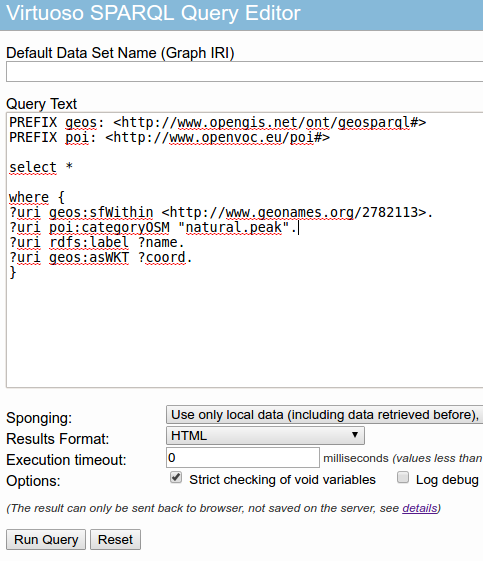The height and width of the screenshot is (561, 483).
Task: Click the Options label
Action: [x=33, y=481]
